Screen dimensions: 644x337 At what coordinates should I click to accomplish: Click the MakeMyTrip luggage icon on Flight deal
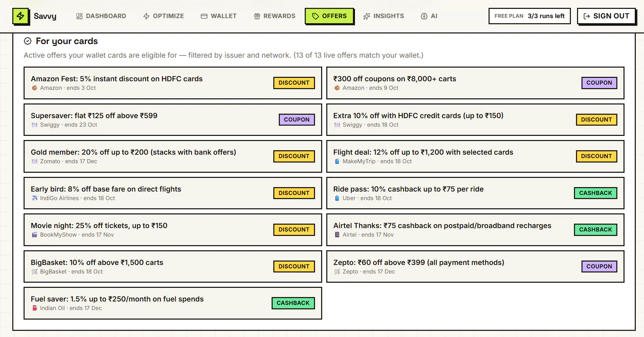point(337,162)
